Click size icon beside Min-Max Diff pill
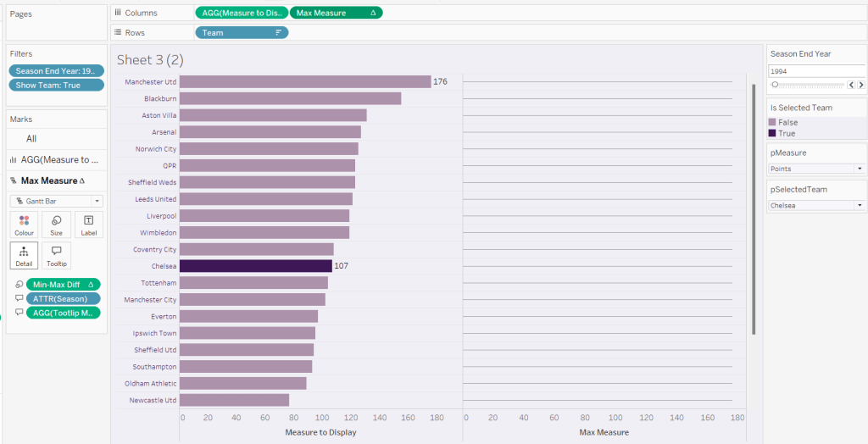The width and height of the screenshot is (868, 444). 19,285
